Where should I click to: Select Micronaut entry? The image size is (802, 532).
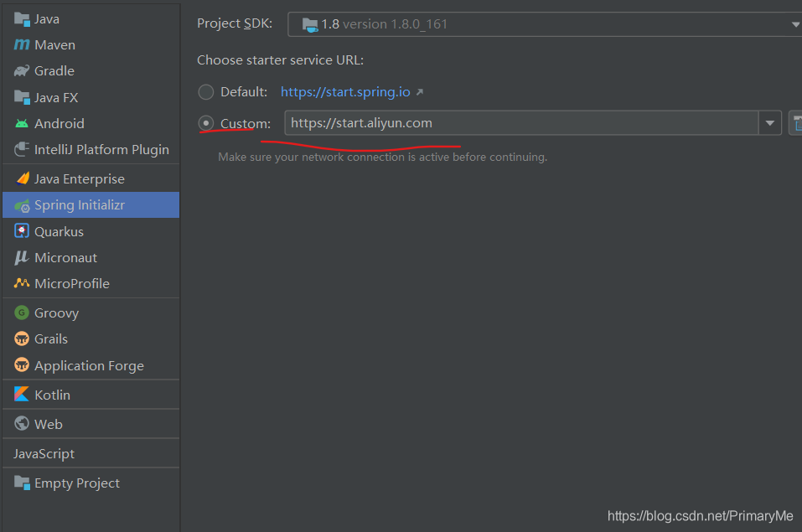coord(91,257)
